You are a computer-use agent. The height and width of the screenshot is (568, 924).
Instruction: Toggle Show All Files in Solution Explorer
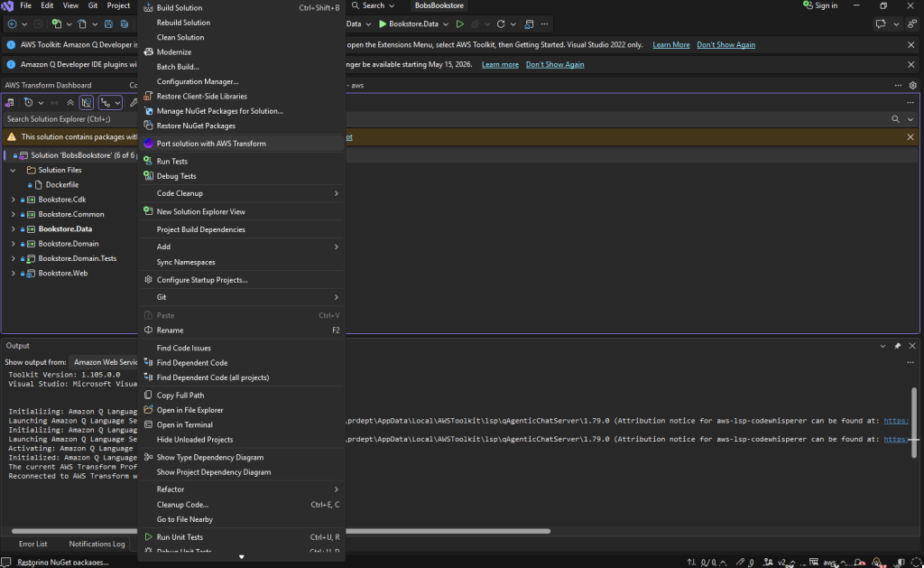pos(87,103)
